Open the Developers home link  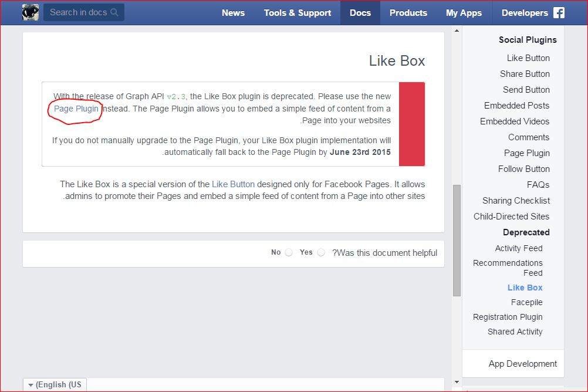525,13
